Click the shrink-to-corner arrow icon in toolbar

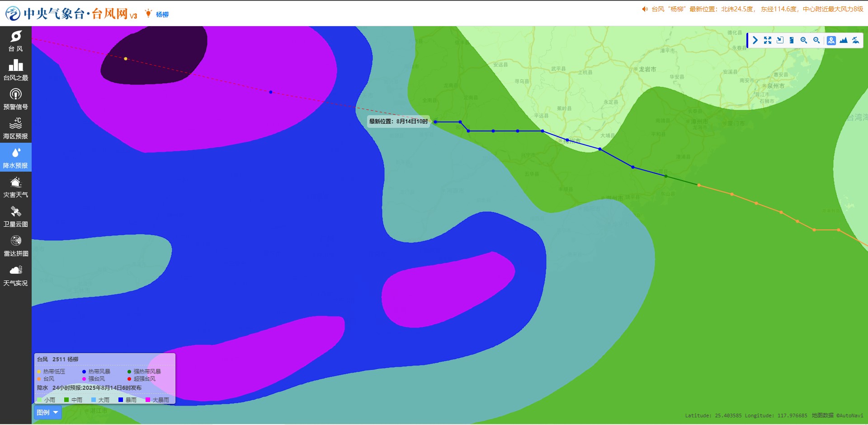coord(780,40)
